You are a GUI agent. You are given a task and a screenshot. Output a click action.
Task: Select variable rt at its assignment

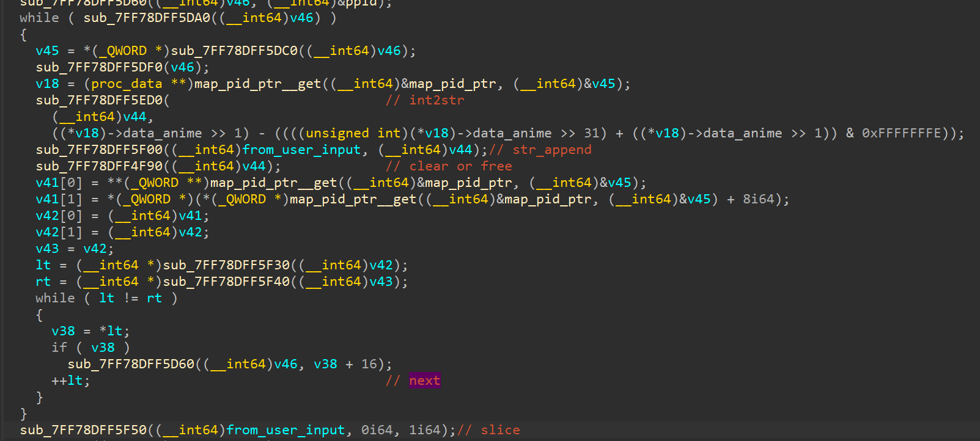[43, 282]
